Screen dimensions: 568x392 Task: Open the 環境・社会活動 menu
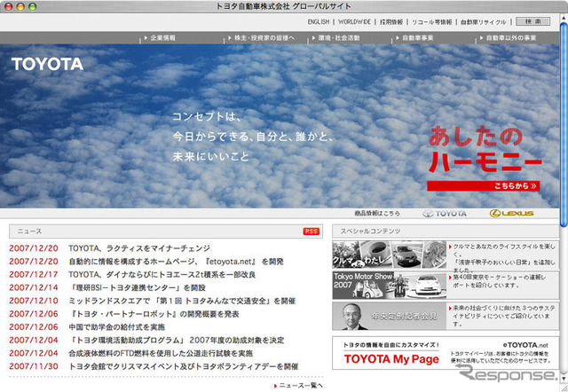[x=335, y=37]
